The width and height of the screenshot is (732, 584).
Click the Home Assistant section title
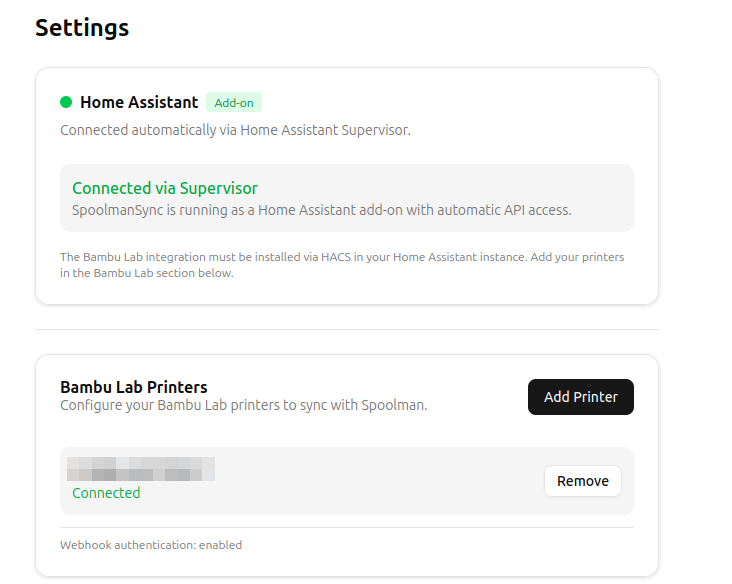click(139, 102)
